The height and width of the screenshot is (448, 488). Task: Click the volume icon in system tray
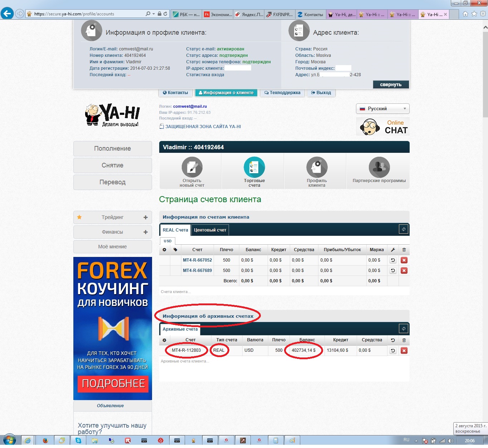point(450,441)
